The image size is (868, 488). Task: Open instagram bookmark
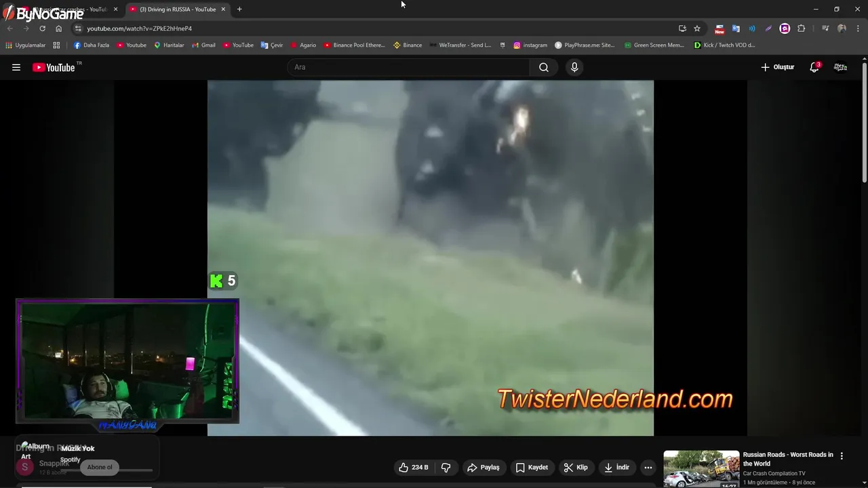point(530,45)
